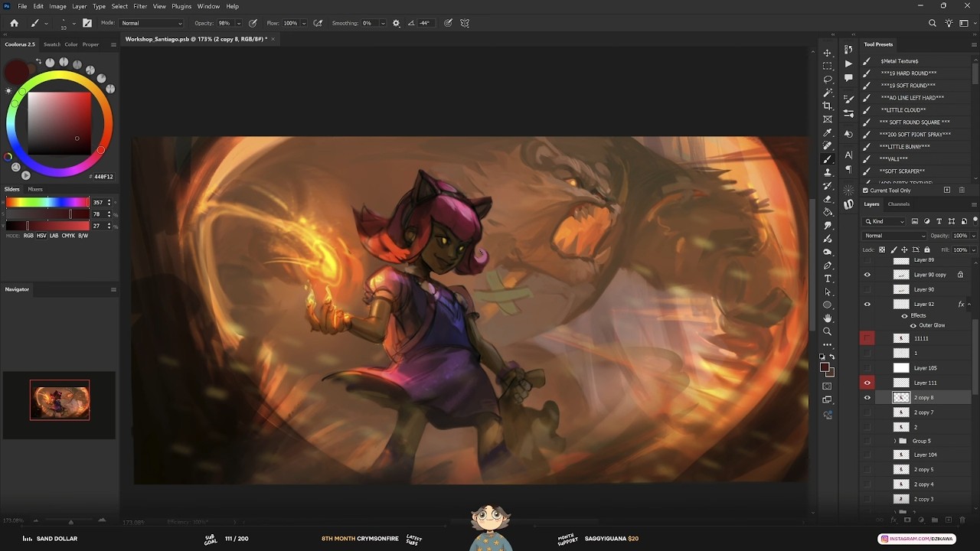This screenshot has height=551, width=980.
Task: Open the layer Kind filter dropdown
Action: [x=884, y=221]
